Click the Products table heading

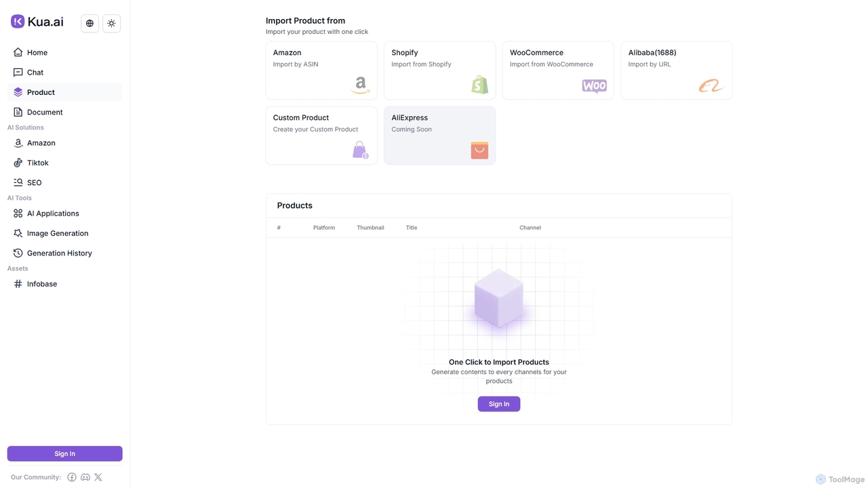pyautogui.click(x=294, y=205)
